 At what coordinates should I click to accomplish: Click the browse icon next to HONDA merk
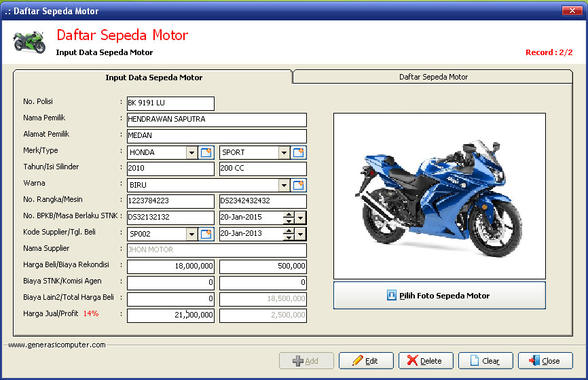point(206,153)
